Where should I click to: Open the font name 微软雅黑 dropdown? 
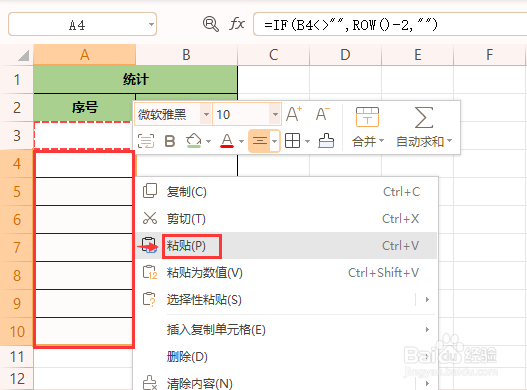click(206, 114)
